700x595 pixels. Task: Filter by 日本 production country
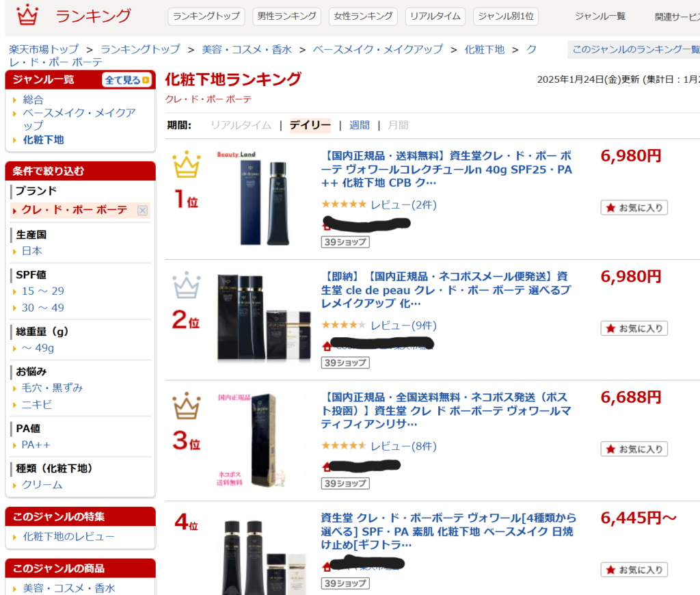(x=32, y=251)
